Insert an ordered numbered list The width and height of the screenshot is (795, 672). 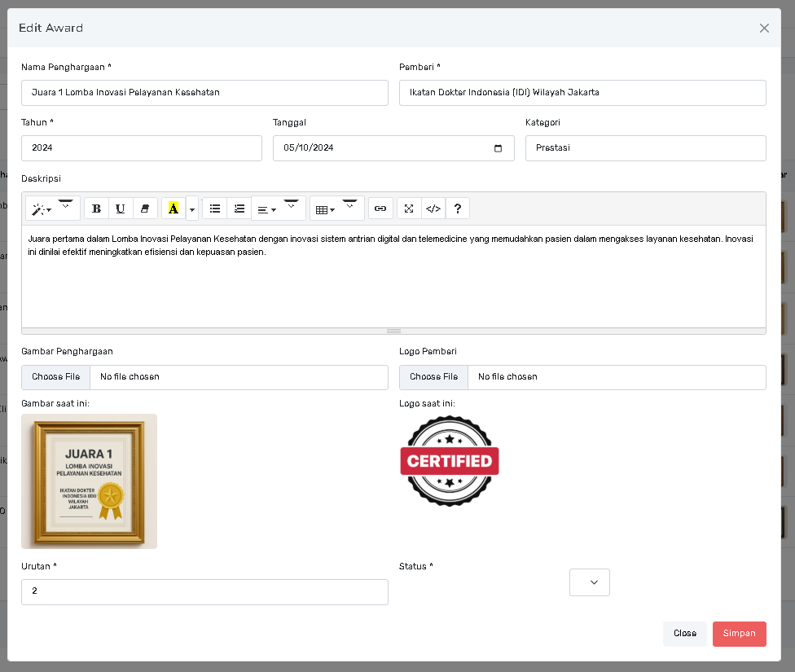tap(239, 209)
